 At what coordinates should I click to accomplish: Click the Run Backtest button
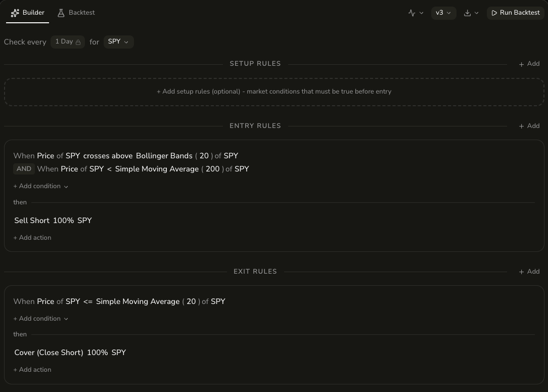(x=516, y=13)
